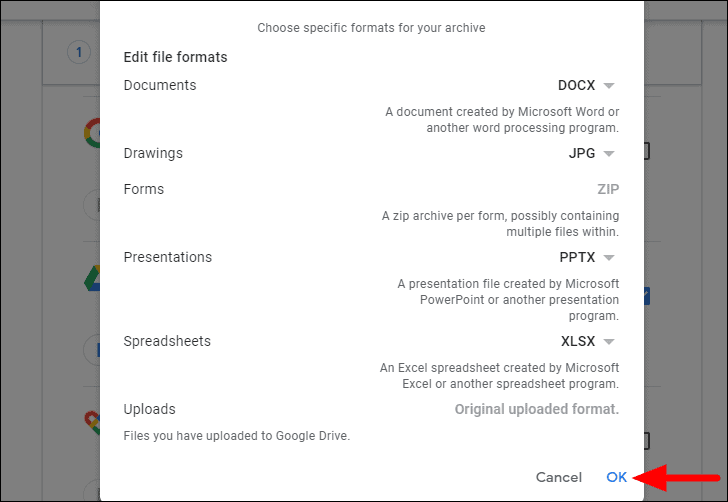Toggle the upper unchecked checkbox behind the dialog
This screenshot has height=502, width=728.
647,152
